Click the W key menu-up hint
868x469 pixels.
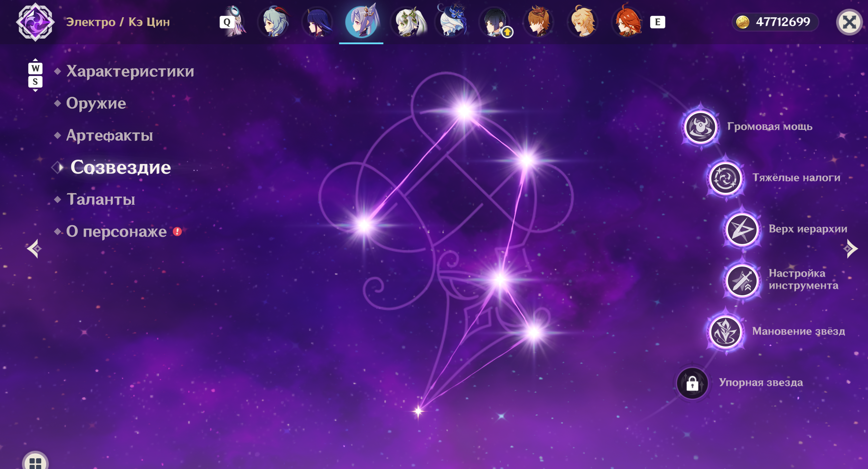coord(35,68)
